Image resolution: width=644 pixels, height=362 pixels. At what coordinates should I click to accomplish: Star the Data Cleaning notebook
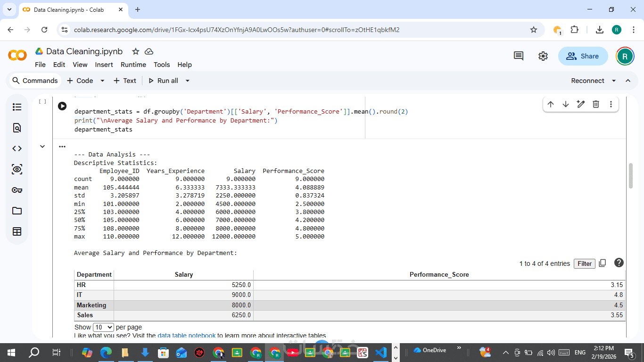[x=136, y=51]
